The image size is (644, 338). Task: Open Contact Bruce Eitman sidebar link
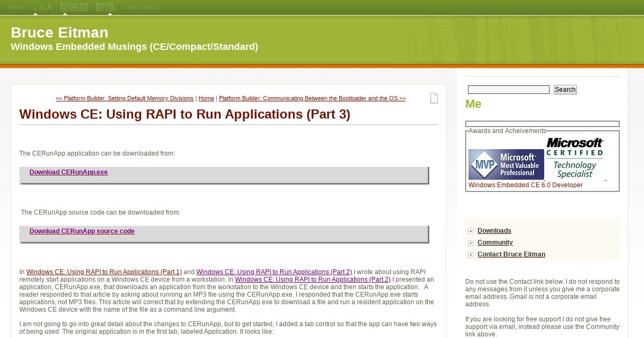(511, 254)
